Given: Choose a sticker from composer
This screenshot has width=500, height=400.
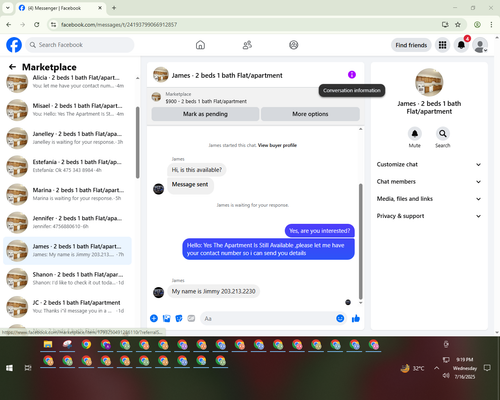Looking at the screenshot, I should (179, 318).
